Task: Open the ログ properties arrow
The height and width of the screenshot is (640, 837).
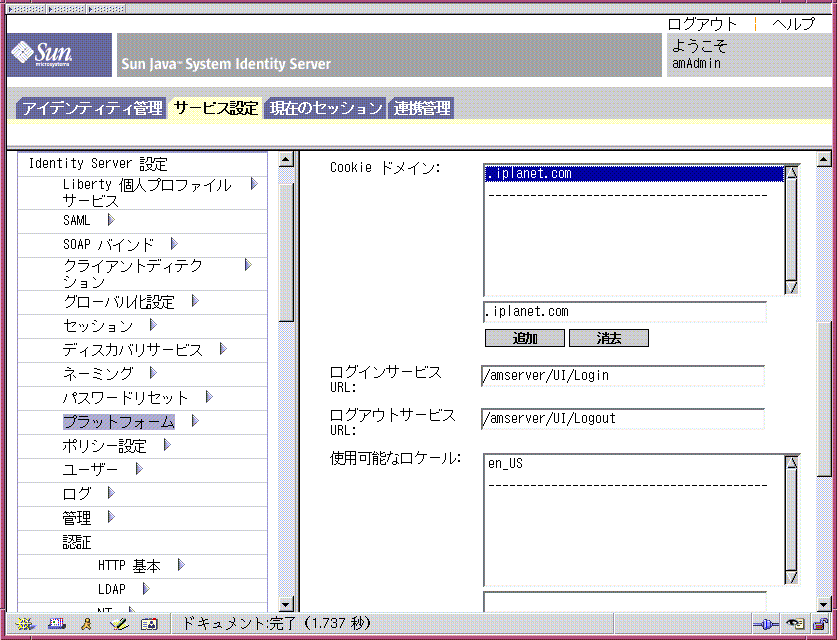Action: tap(111, 493)
